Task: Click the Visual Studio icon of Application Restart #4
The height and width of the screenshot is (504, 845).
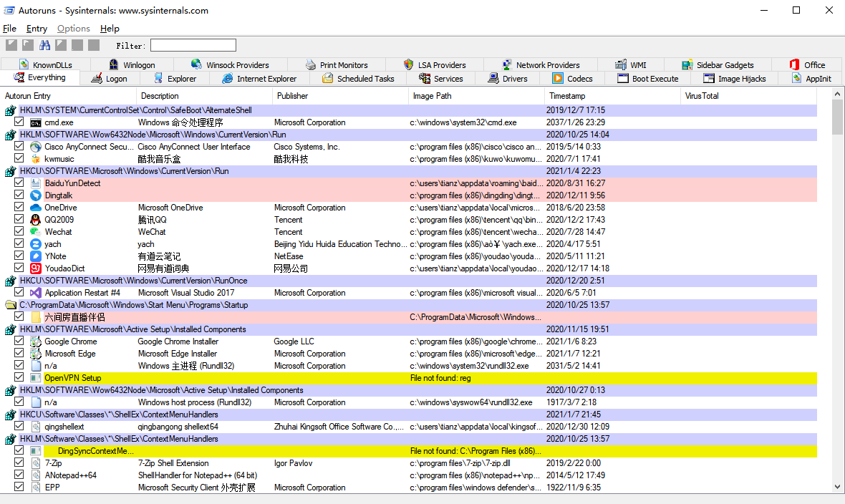Action: pos(36,293)
